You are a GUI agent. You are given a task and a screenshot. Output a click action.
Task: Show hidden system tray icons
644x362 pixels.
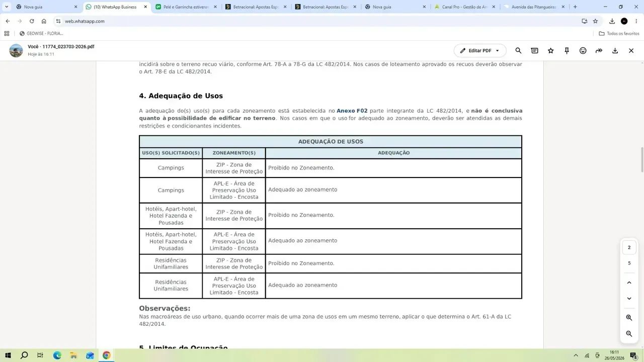(576, 355)
